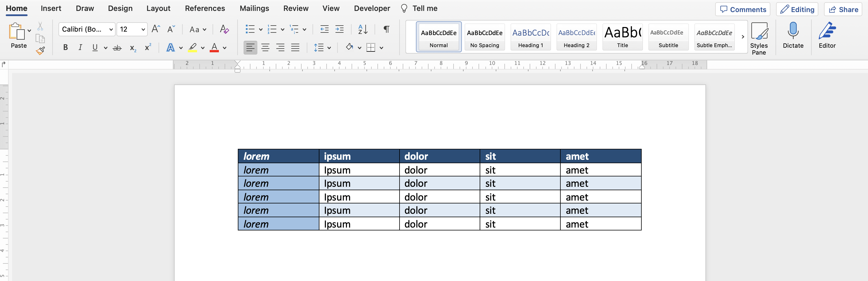The width and height of the screenshot is (868, 281).
Task: Expand the line spacing options
Action: (329, 47)
